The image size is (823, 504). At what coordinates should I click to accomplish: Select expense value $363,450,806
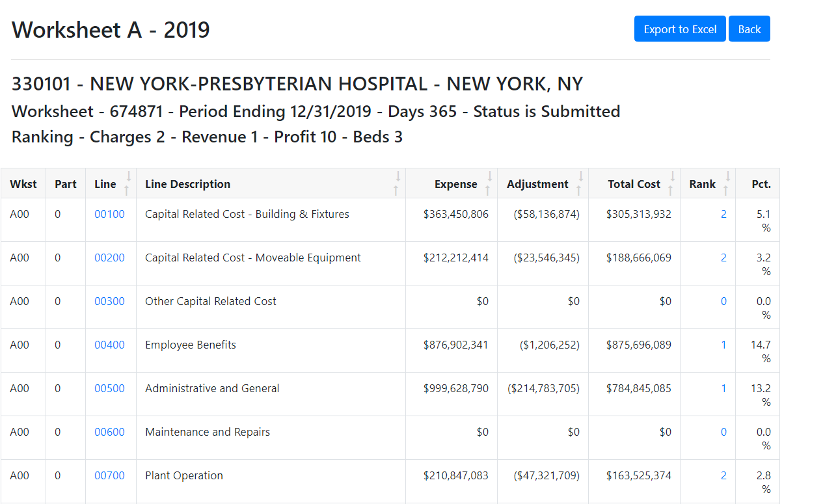(x=456, y=214)
